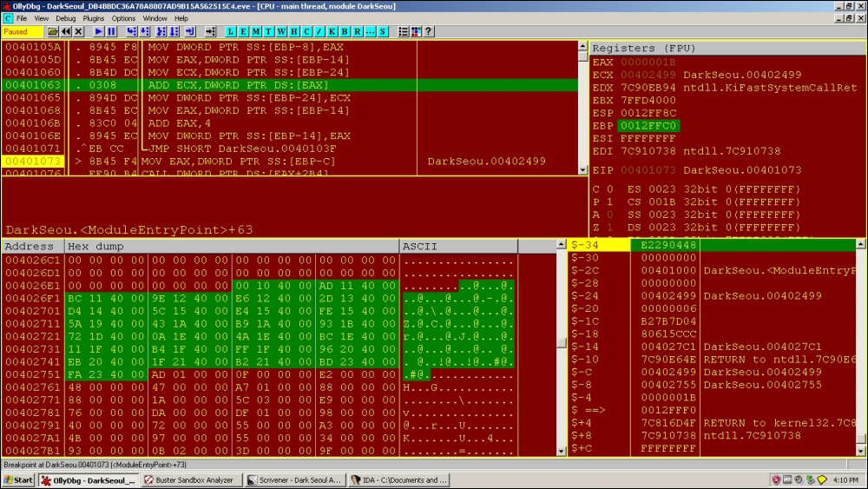The height and width of the screenshot is (489, 868).
Task: Click the Z flag value
Action: tap(609, 228)
